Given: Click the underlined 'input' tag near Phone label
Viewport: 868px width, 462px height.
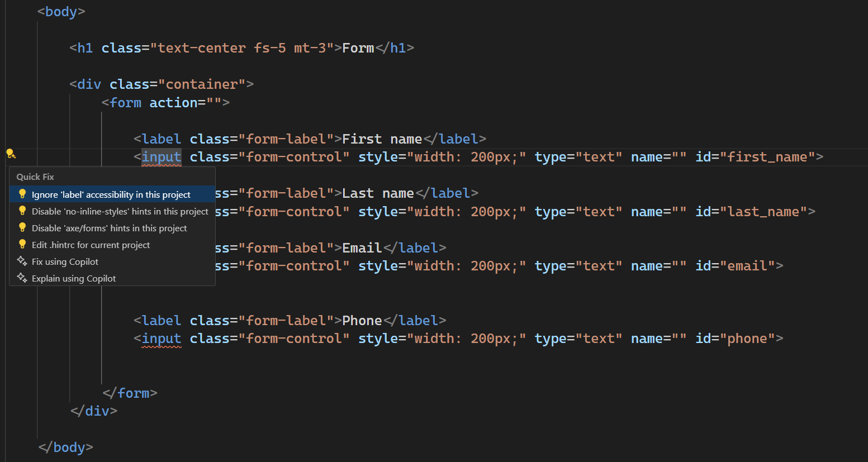Looking at the screenshot, I should coord(162,338).
